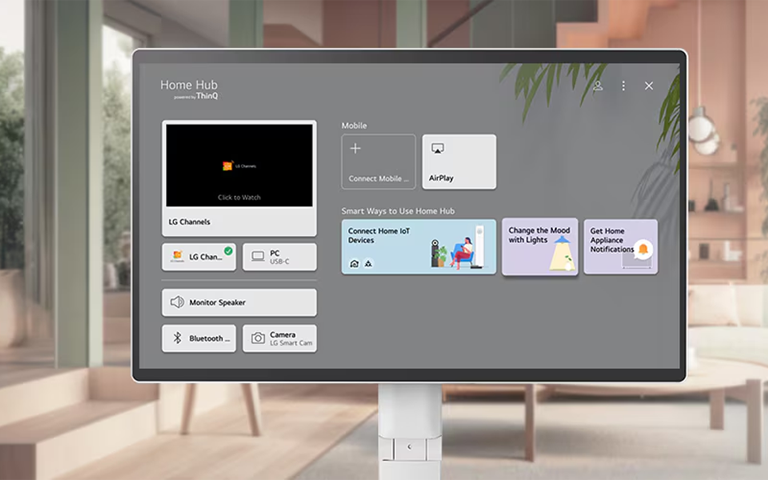
Task: Select Connect Mobile device tile
Action: (379, 162)
